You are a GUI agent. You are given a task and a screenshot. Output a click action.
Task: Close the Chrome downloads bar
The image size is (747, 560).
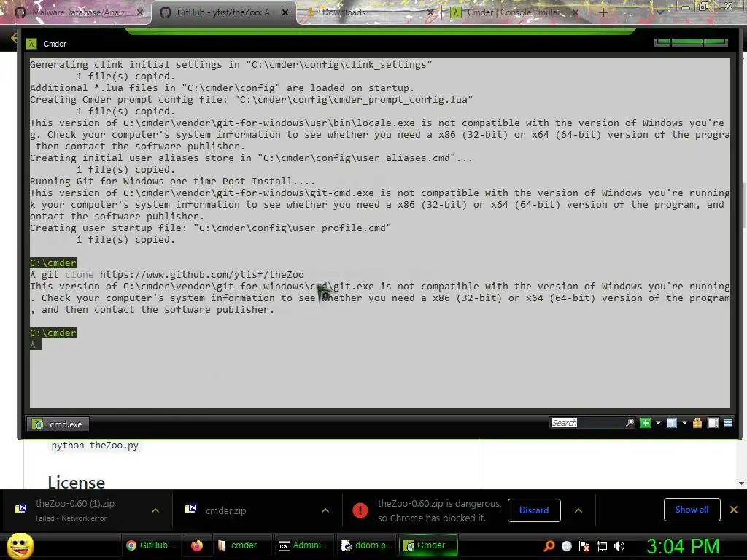pyautogui.click(x=734, y=510)
